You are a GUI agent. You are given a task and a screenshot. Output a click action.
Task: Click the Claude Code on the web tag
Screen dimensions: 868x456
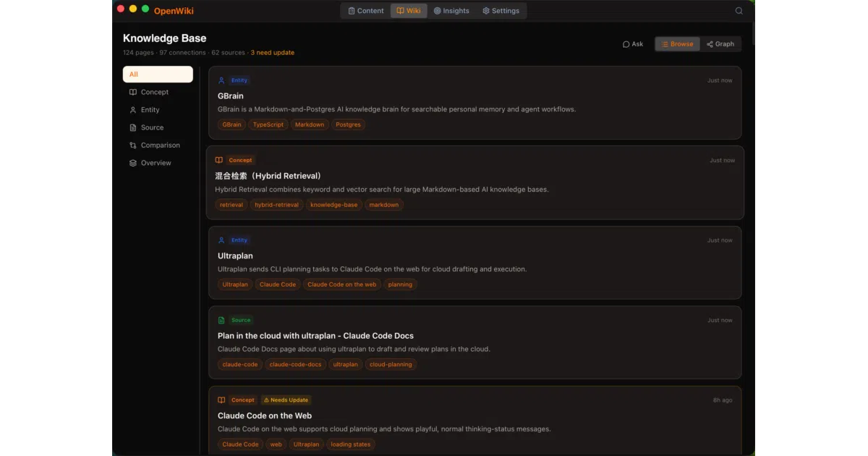[x=342, y=284]
